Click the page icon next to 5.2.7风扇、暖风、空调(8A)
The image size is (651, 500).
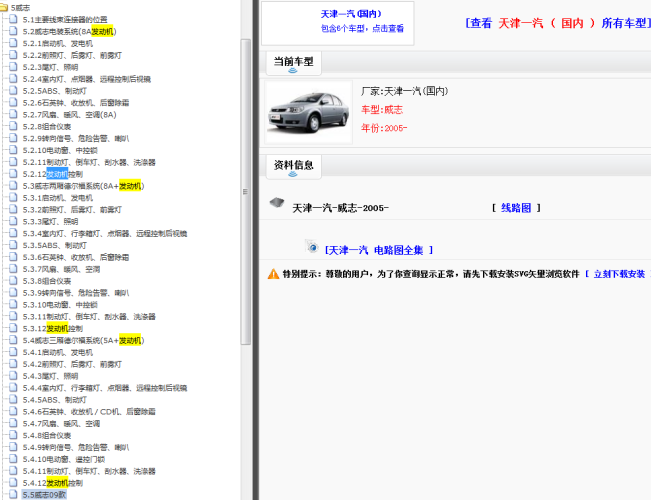coord(13,114)
